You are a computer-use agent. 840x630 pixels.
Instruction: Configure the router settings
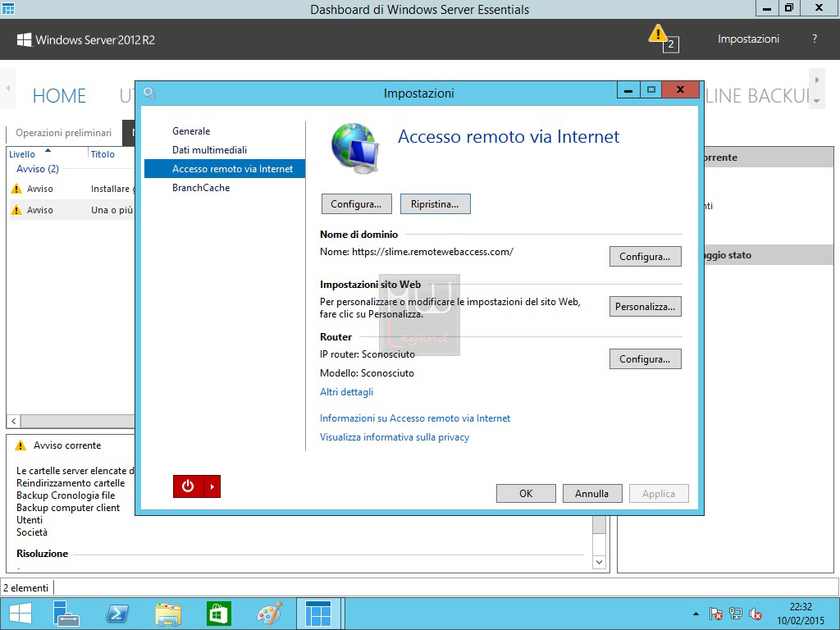coord(645,359)
